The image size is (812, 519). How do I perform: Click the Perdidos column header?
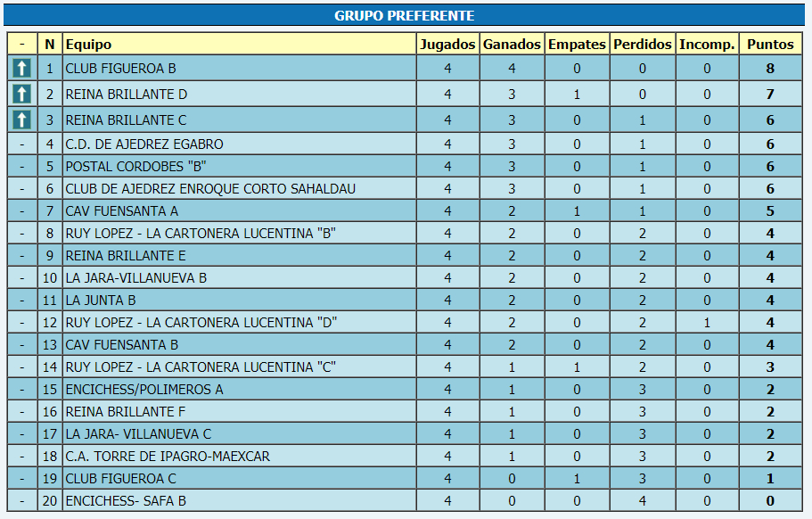[643, 45]
